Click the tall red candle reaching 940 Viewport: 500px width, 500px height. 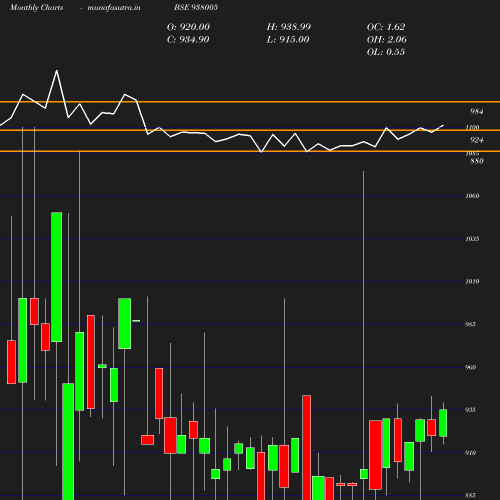click(307, 447)
